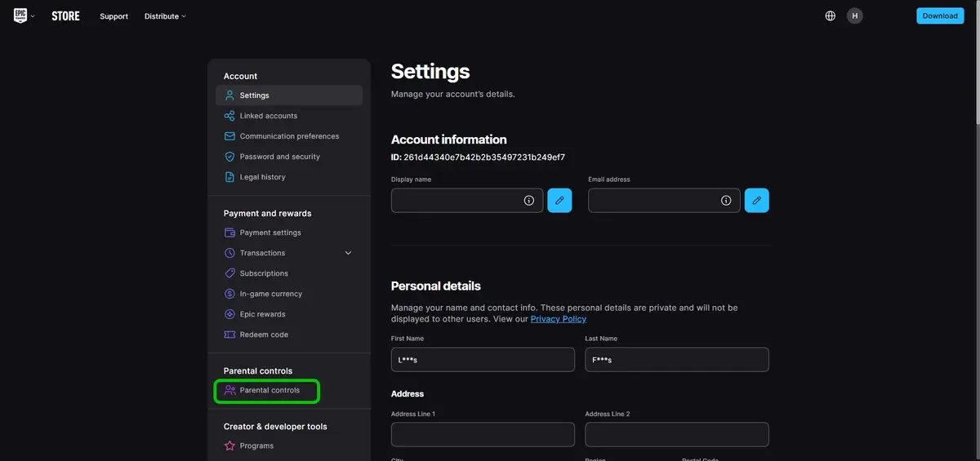This screenshot has height=461, width=980.
Task: Open the Privacy Policy link
Action: pos(559,319)
